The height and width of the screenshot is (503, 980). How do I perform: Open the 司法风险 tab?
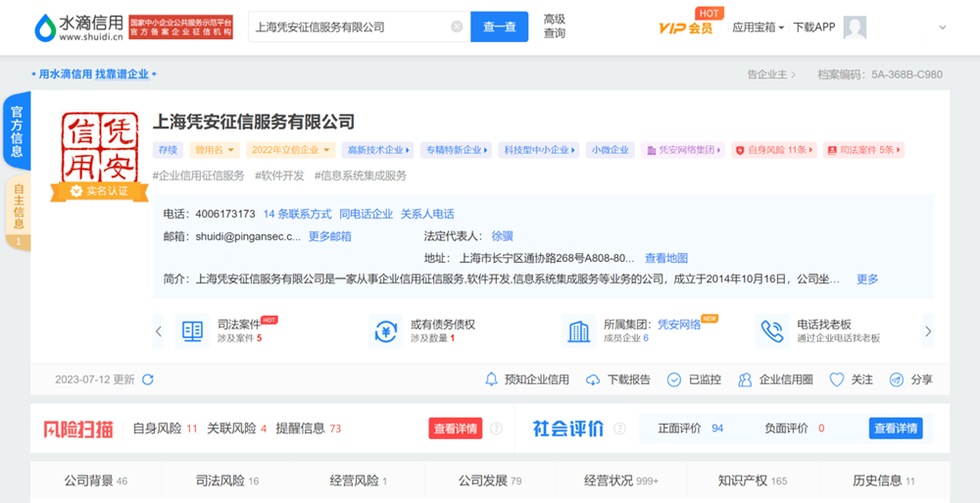coord(227,481)
